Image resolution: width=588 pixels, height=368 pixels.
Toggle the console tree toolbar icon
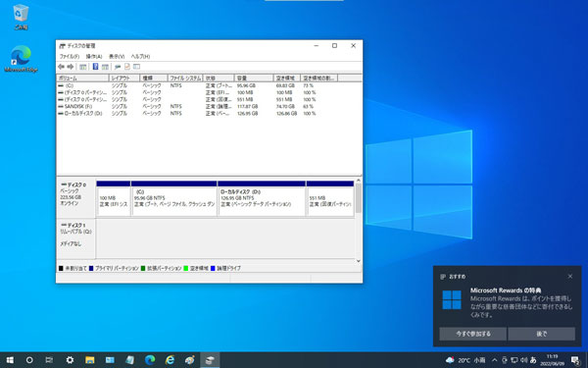point(83,67)
